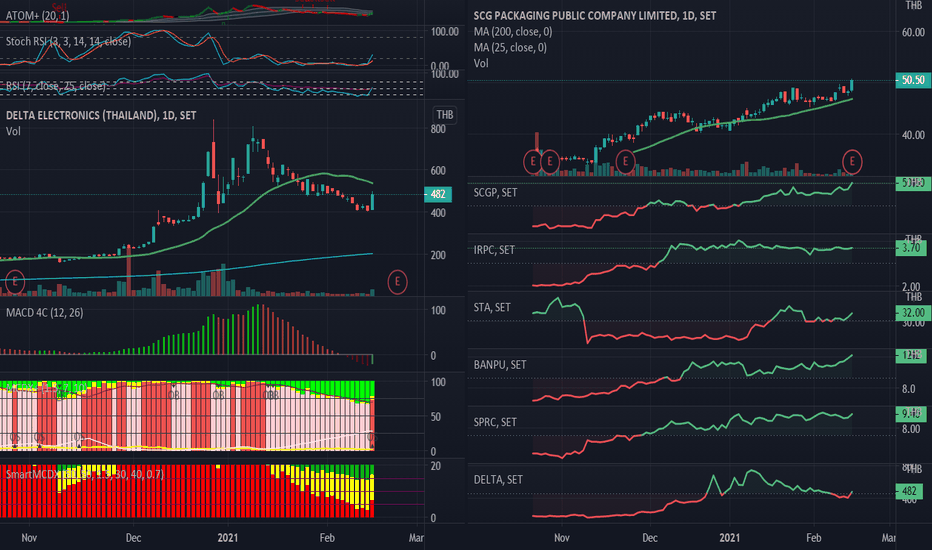932x550 pixels.
Task: Select the MA (200, close, 0) legend
Action: 513,32
